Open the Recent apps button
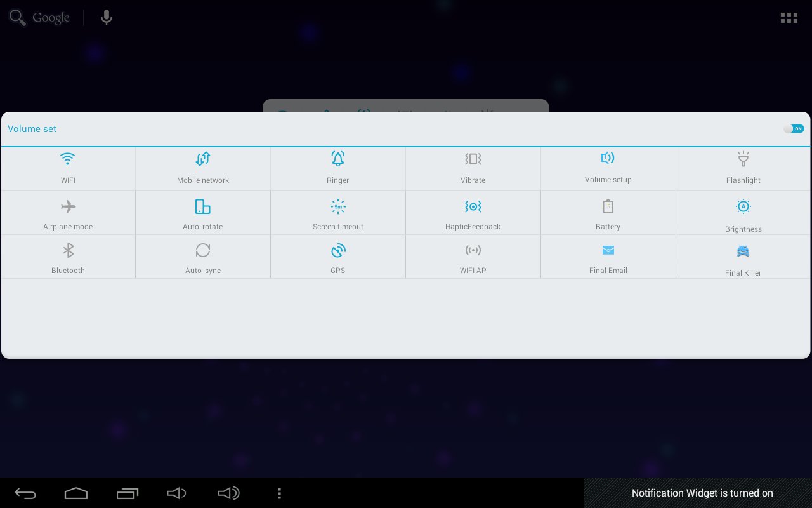Viewport: 812px width, 508px height. click(x=127, y=493)
